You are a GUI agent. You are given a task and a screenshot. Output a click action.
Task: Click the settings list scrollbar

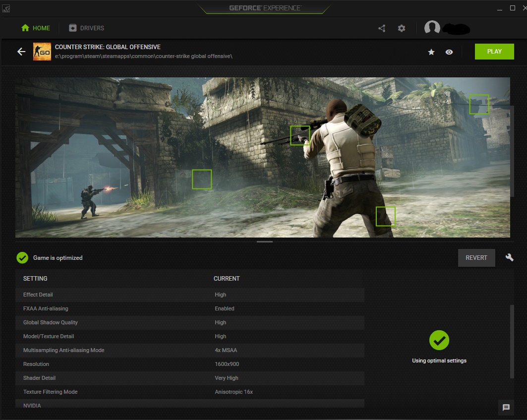[512, 342]
